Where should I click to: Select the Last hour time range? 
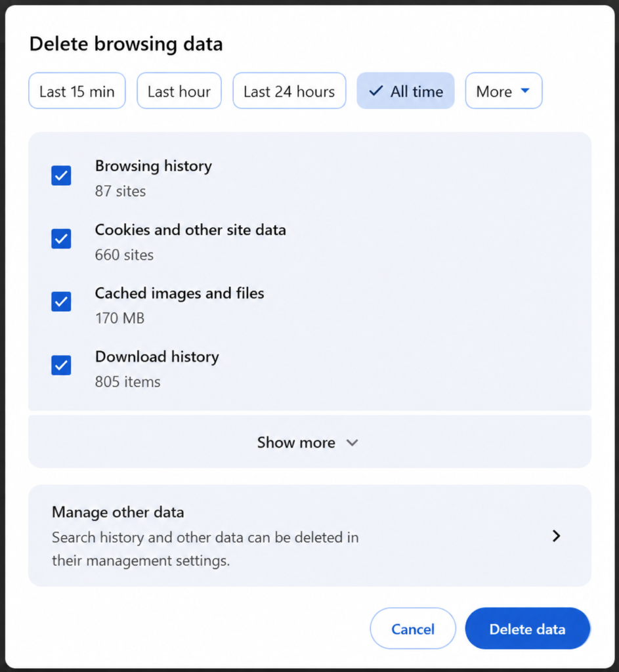(x=179, y=91)
